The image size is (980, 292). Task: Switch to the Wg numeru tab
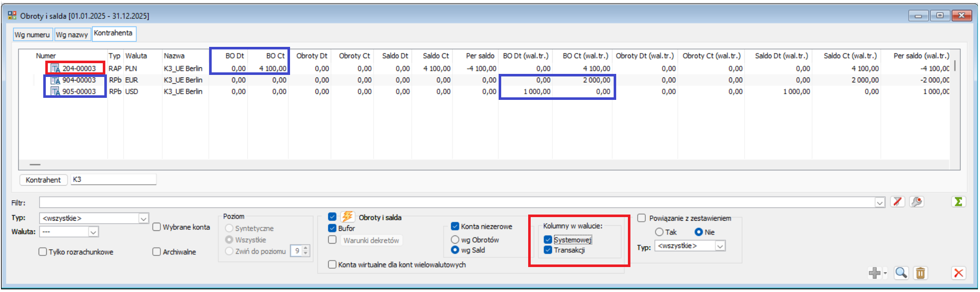click(32, 35)
